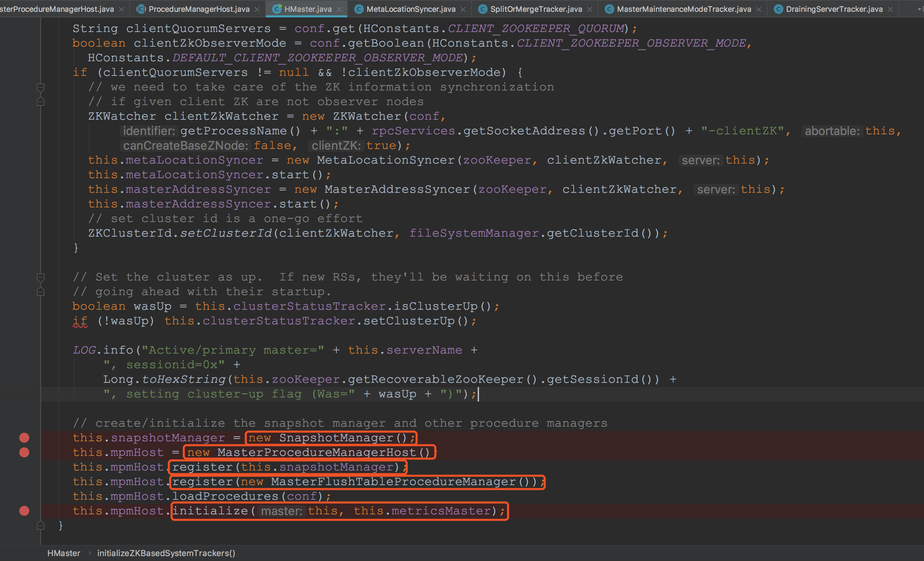Click the HMaster.java class icon in tab
The width and height of the screenshot is (924, 561).
click(x=277, y=9)
